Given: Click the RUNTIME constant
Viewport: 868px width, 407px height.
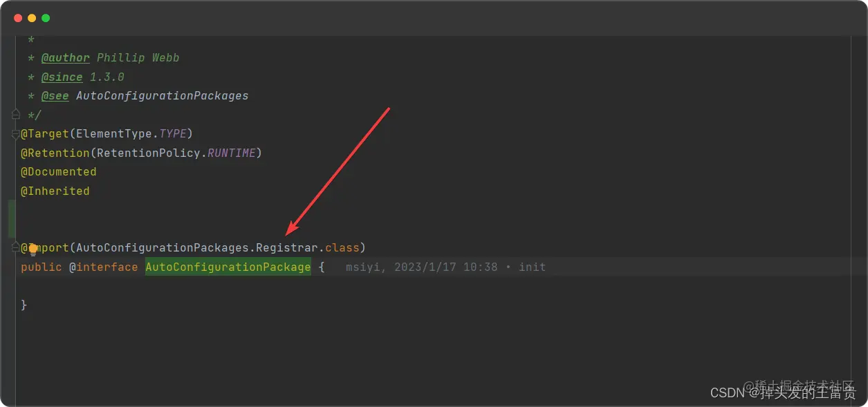Looking at the screenshot, I should point(232,153).
